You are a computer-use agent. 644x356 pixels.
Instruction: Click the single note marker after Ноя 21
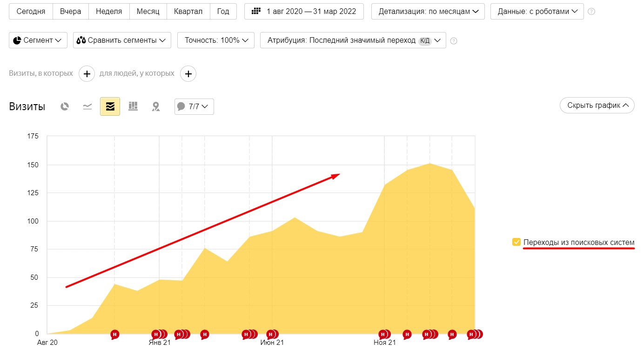(x=407, y=334)
